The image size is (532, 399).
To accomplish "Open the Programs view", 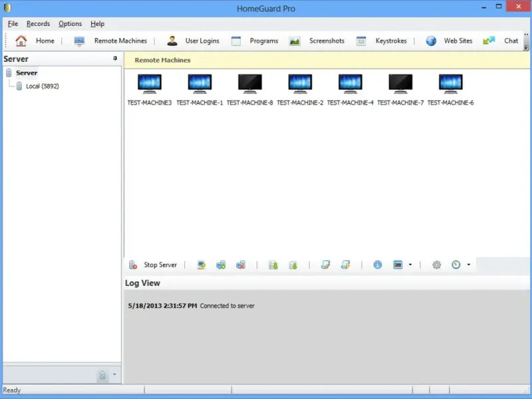I will 264,41.
